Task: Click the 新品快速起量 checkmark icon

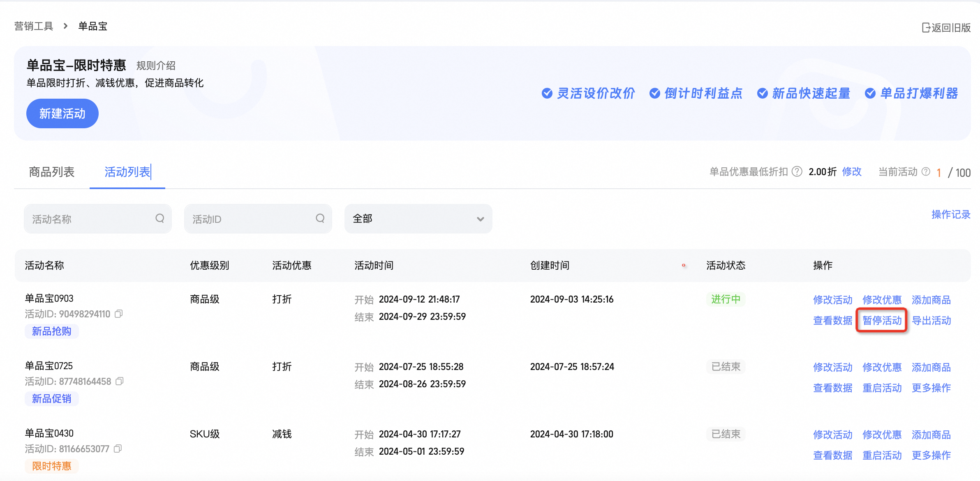Action: [x=762, y=93]
